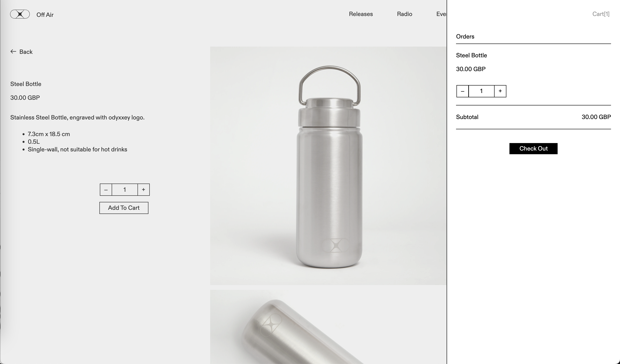The height and width of the screenshot is (364, 620).
Task: Increase product quantity with plus button
Action: 143,190
